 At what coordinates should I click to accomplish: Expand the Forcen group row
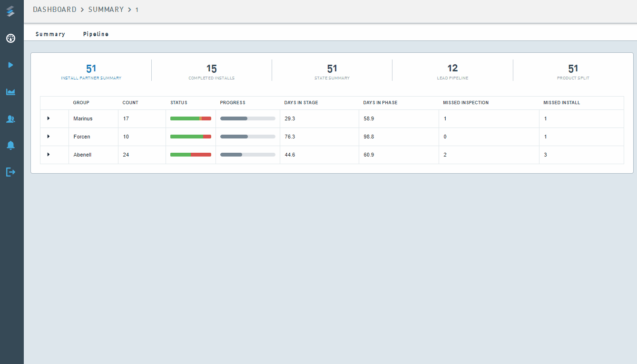[x=49, y=137]
